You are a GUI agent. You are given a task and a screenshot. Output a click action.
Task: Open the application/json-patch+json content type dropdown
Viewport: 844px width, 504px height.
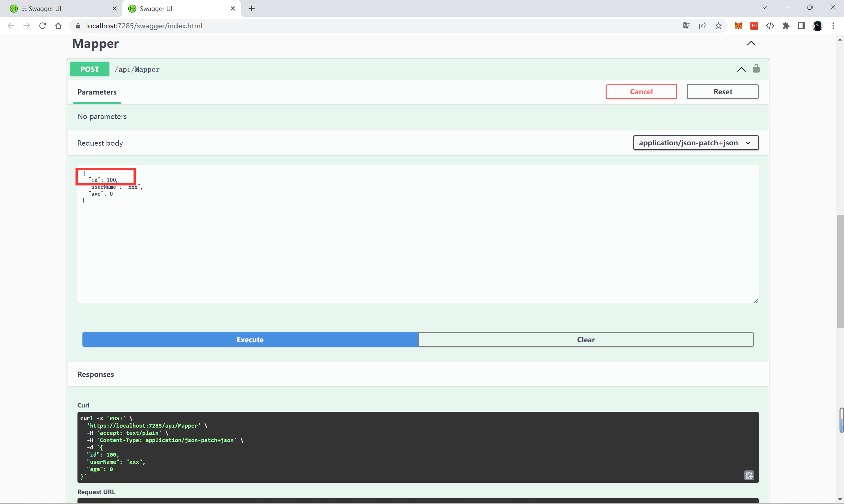point(695,143)
